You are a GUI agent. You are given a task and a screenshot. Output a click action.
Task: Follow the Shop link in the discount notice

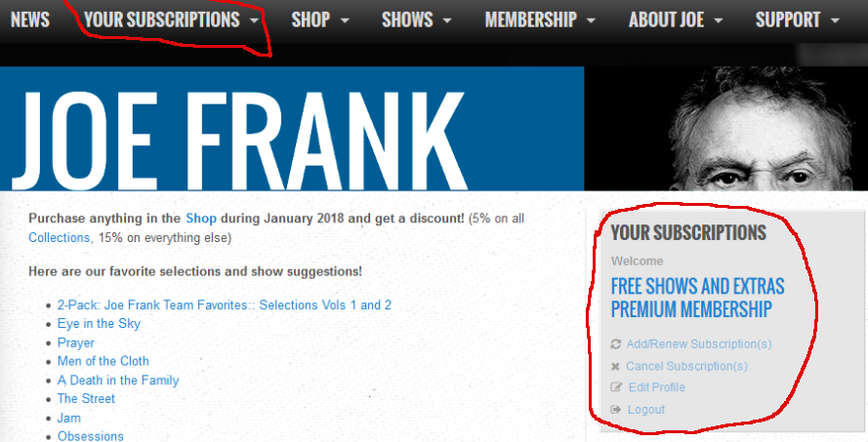(x=201, y=219)
